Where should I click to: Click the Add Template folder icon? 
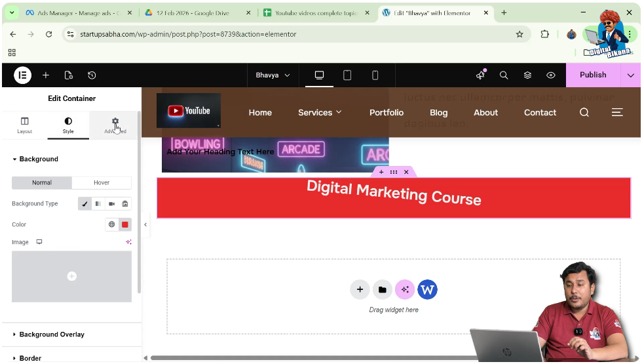(382, 289)
